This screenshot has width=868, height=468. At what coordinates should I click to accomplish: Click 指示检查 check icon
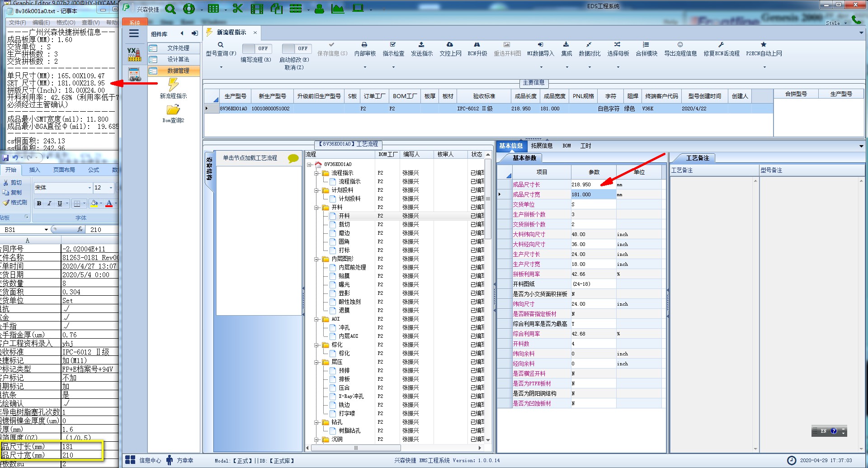[393, 45]
